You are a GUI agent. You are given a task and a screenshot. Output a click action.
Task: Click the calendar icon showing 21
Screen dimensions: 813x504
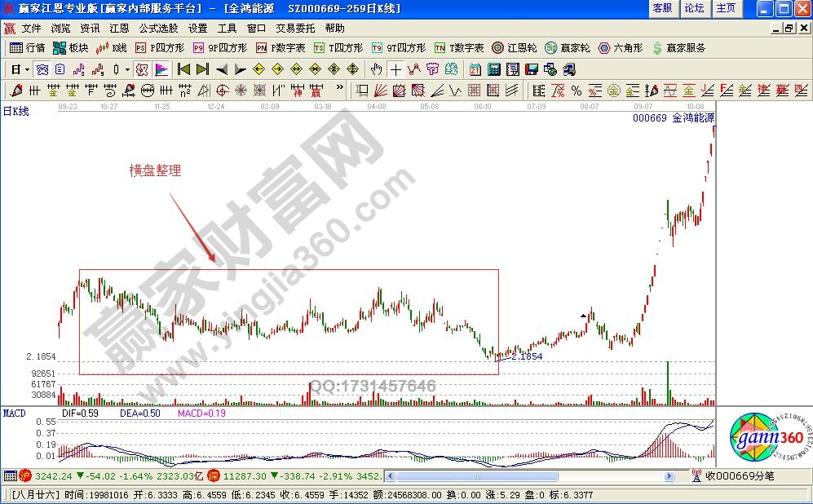(475, 69)
